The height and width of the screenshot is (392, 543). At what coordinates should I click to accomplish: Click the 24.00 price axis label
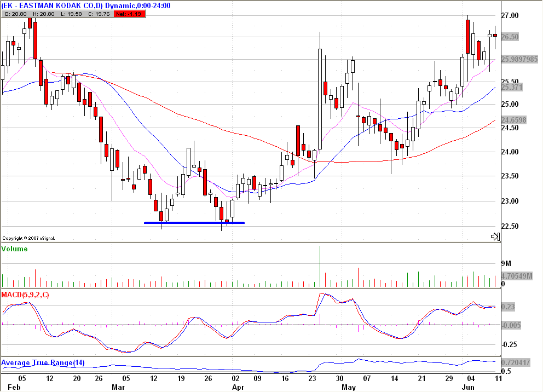tap(510, 152)
